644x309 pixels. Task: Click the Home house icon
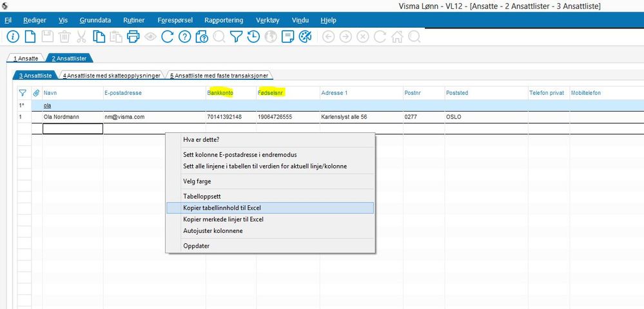pyautogui.click(x=397, y=37)
